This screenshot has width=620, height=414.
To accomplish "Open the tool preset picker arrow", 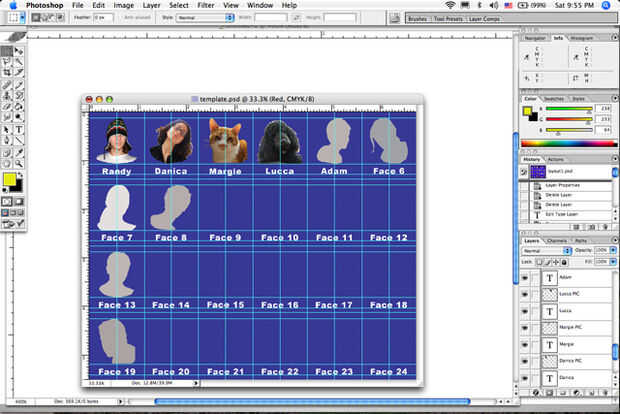I will 23,18.
